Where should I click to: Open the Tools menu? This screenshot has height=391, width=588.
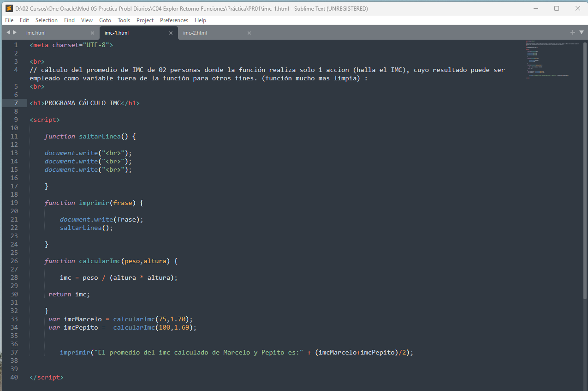[x=124, y=20]
